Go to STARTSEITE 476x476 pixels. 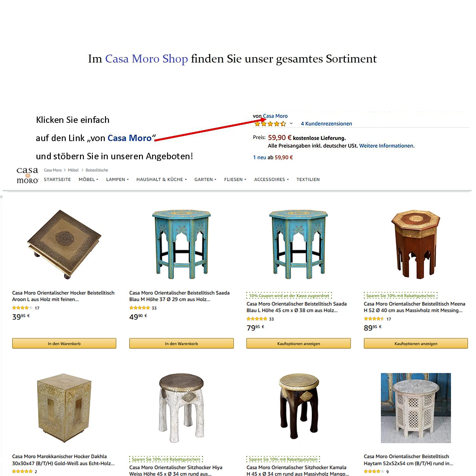(x=57, y=179)
